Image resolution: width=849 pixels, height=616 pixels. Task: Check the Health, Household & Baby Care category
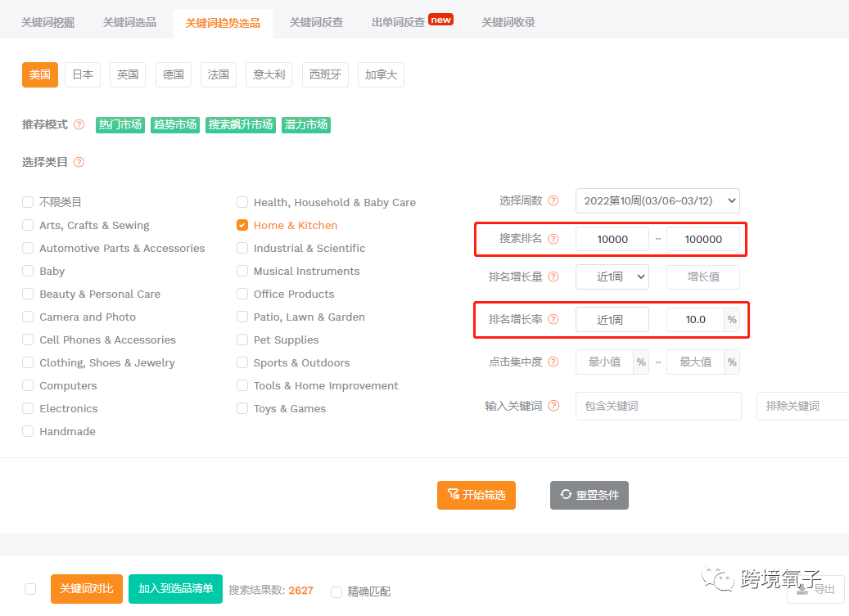click(x=242, y=202)
